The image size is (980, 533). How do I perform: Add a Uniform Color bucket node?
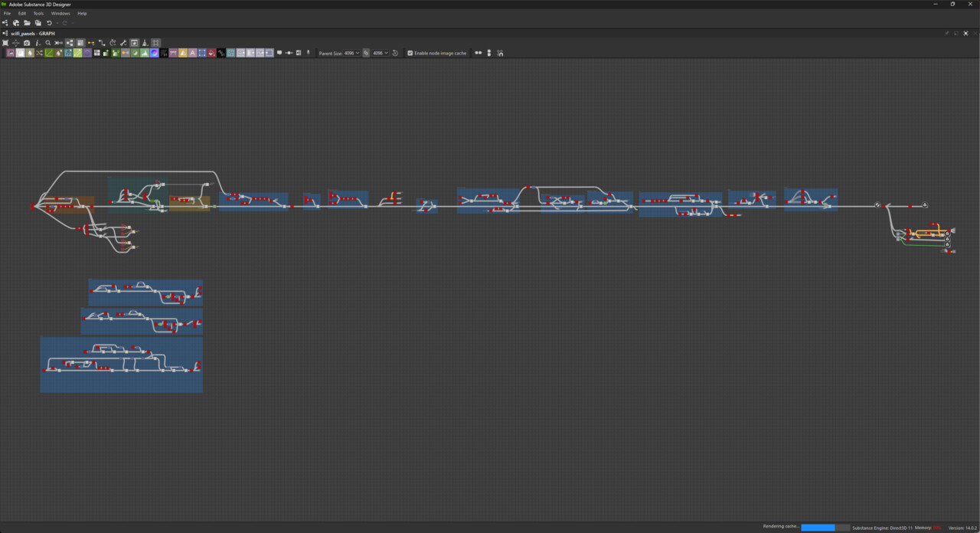(211, 53)
